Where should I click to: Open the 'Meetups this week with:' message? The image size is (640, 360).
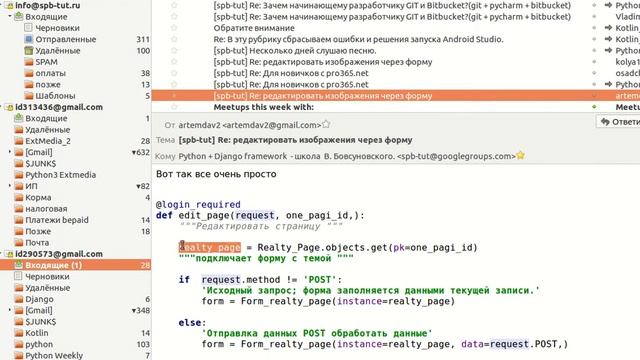(264, 107)
